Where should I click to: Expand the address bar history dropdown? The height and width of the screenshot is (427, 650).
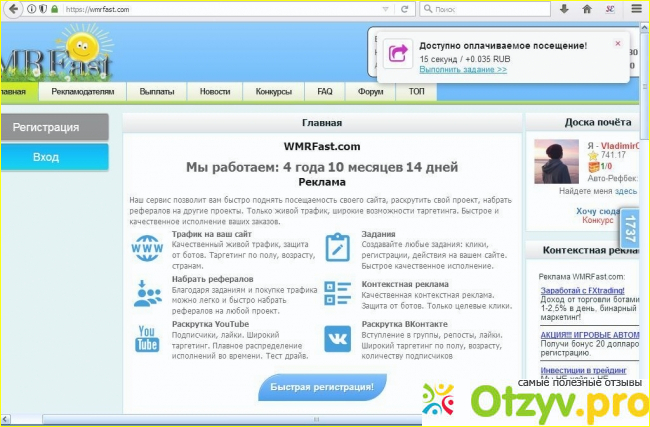[x=385, y=9]
